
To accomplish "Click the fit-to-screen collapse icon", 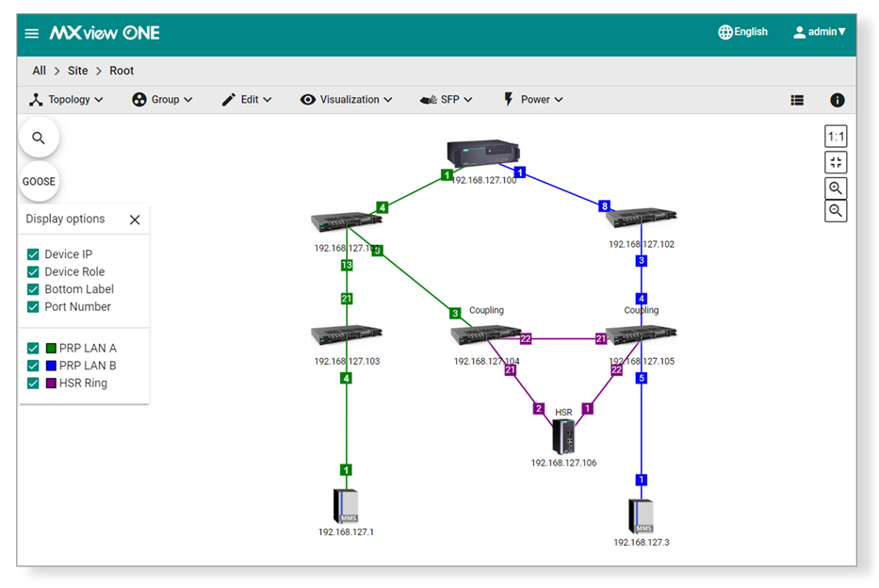I will point(836,162).
